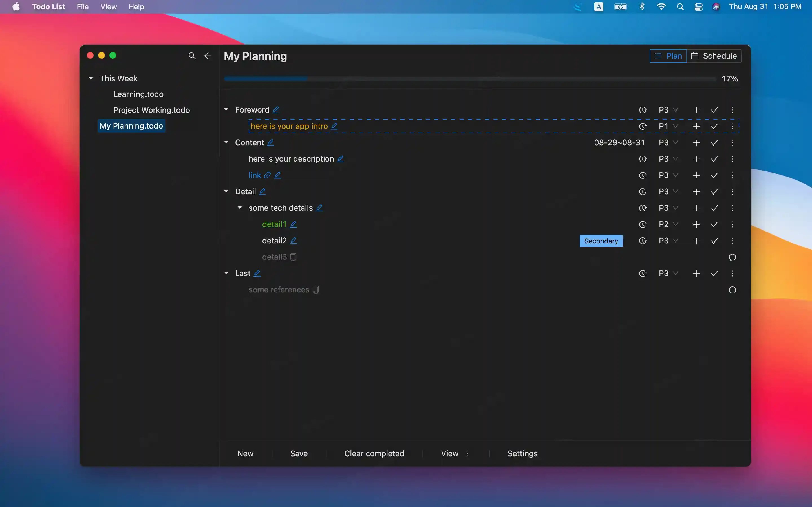This screenshot has height=507, width=812.
Task: Collapse 'some tech details' group
Action: (x=240, y=208)
